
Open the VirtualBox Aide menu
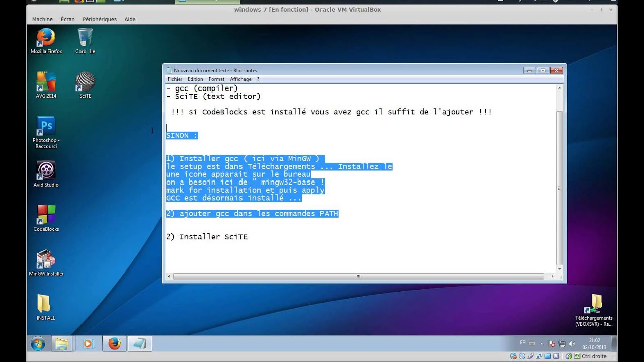[130, 19]
